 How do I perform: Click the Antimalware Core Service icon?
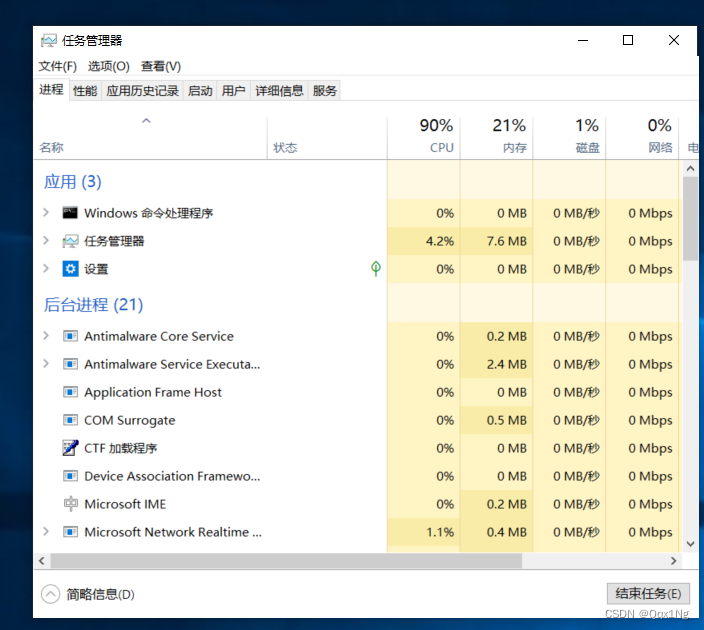point(70,336)
